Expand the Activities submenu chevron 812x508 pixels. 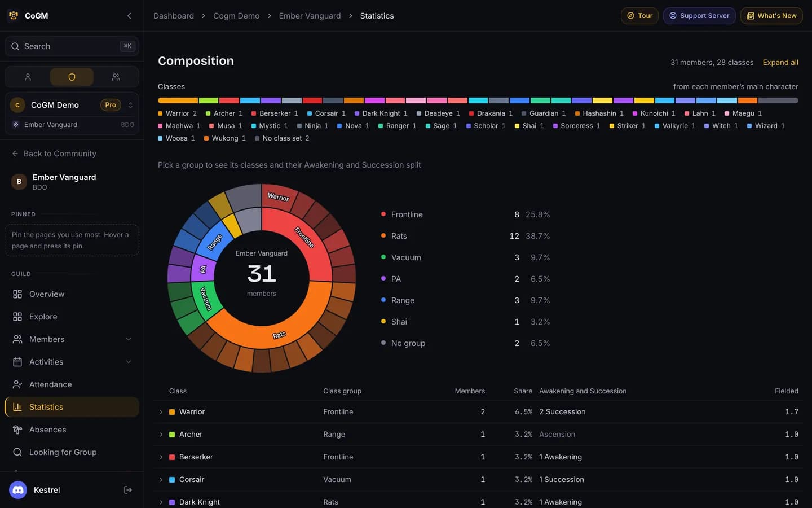[129, 362]
